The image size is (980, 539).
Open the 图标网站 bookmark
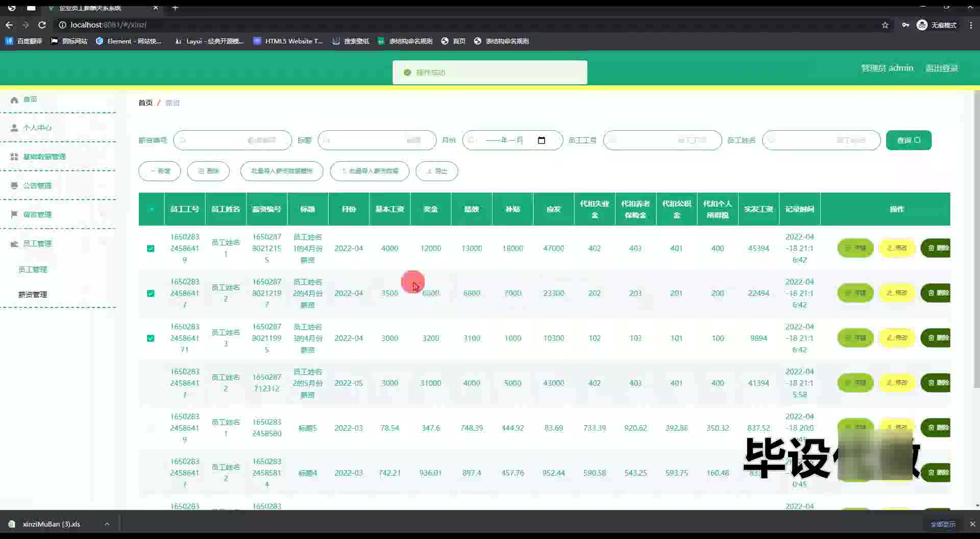point(69,41)
